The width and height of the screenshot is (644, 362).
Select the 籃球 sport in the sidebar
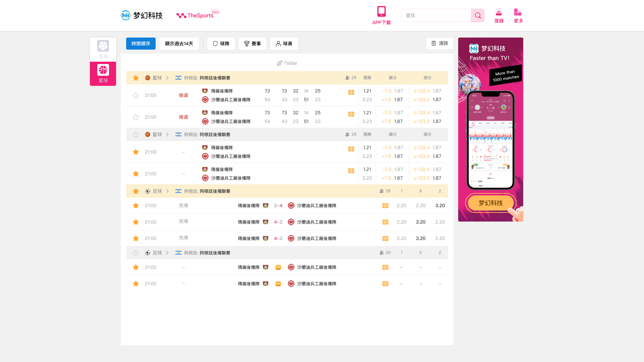[x=103, y=73]
